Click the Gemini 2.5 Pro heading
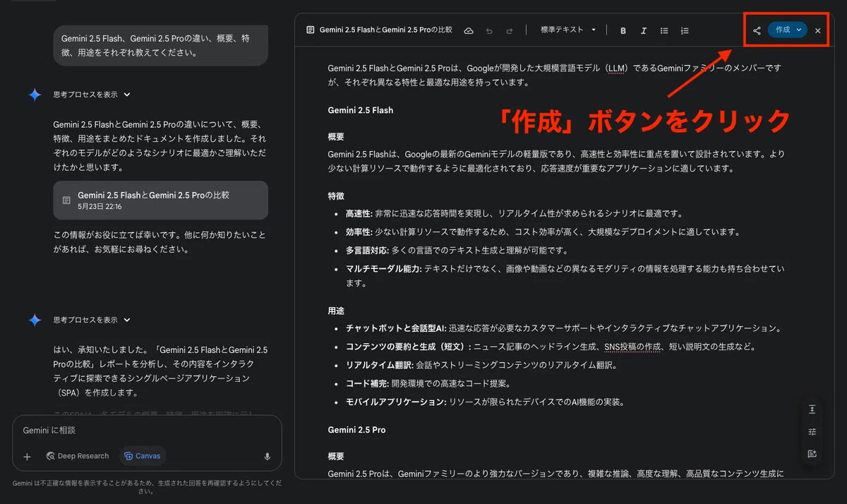 pos(357,429)
